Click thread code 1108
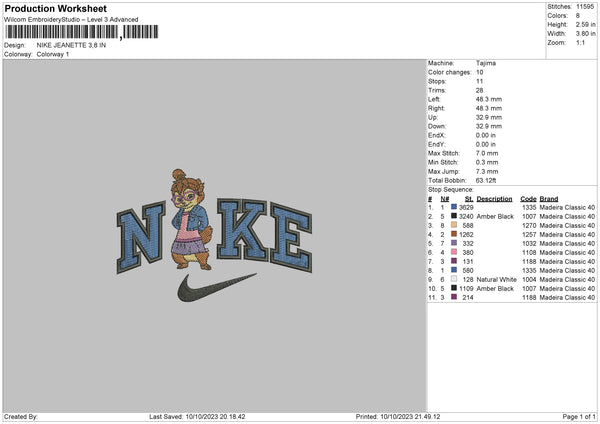Image resolution: width=600 pixels, height=424 pixels. click(529, 253)
